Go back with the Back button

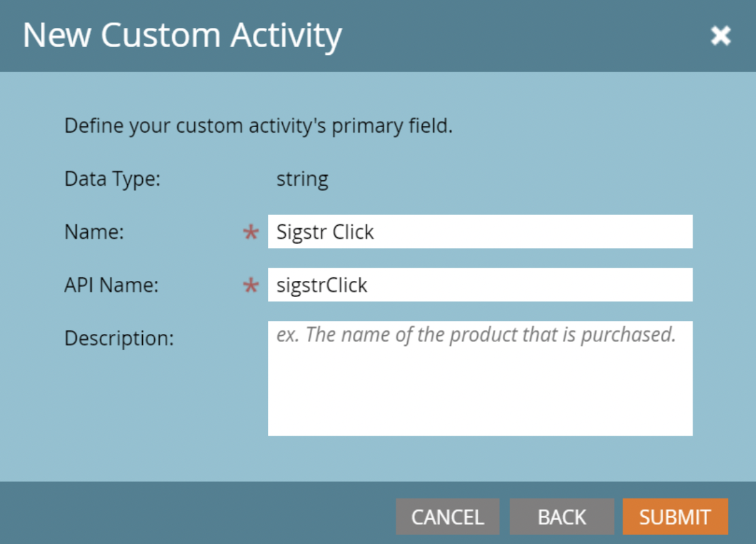562,517
